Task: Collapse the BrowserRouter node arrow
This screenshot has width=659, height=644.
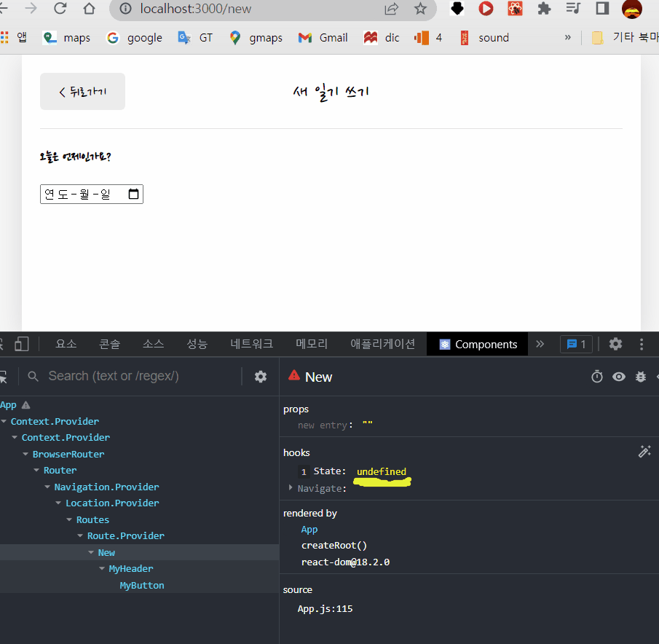Action: click(25, 454)
